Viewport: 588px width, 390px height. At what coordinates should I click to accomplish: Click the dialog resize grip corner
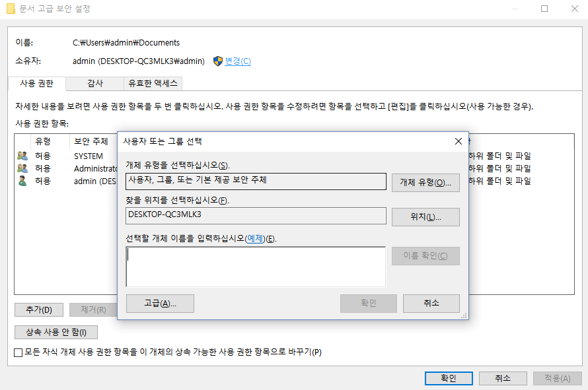[x=464, y=317]
